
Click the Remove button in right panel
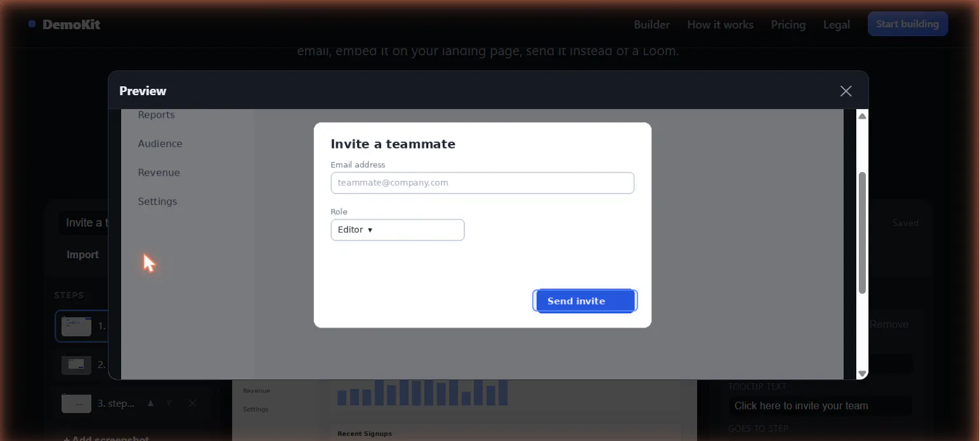[889, 324]
